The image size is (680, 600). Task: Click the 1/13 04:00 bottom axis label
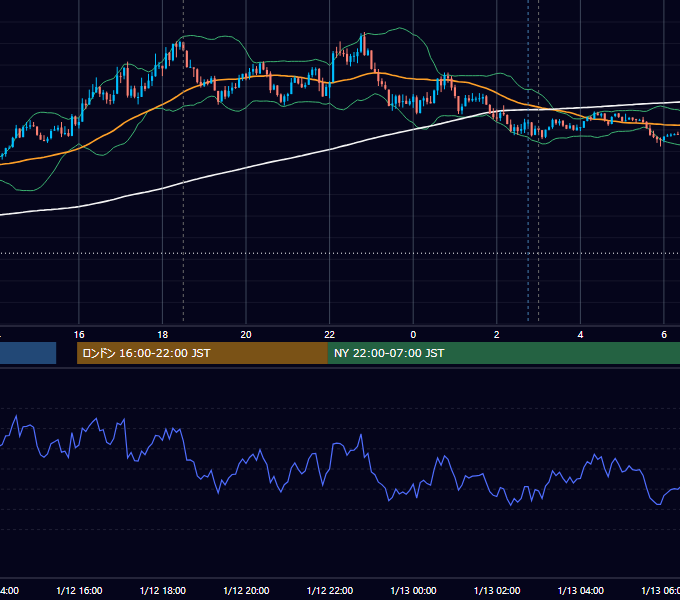[581, 590]
